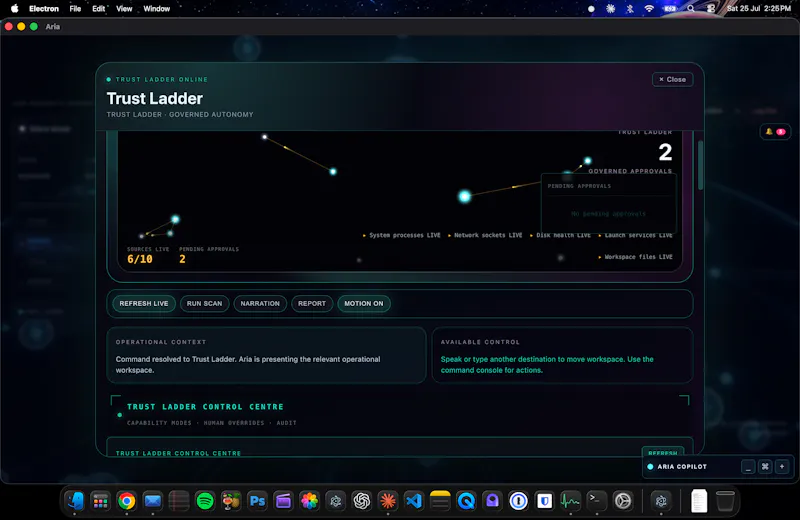Viewport: 800px width, 520px height.
Task: Open the Window menu
Action: tap(157, 9)
